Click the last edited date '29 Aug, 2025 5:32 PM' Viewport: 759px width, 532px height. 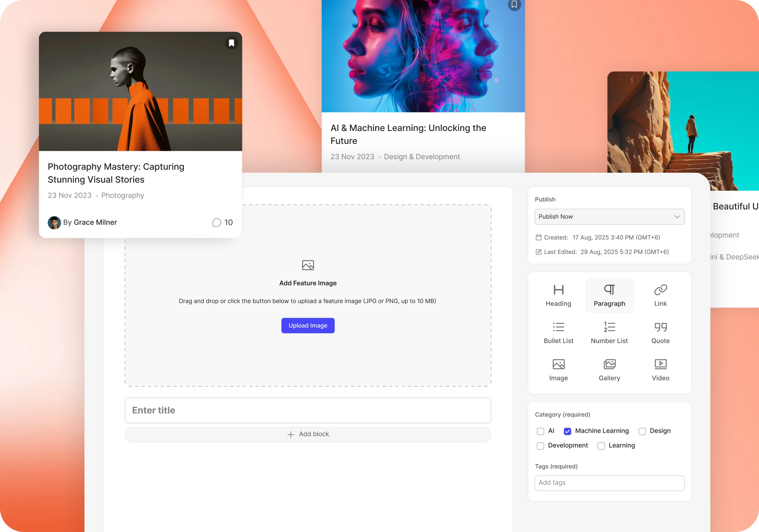tap(625, 252)
